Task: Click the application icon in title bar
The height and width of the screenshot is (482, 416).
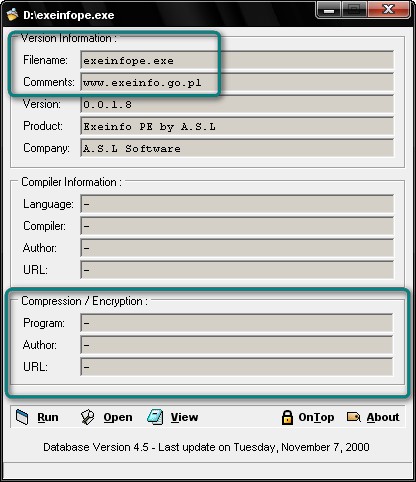Action: (x=12, y=14)
